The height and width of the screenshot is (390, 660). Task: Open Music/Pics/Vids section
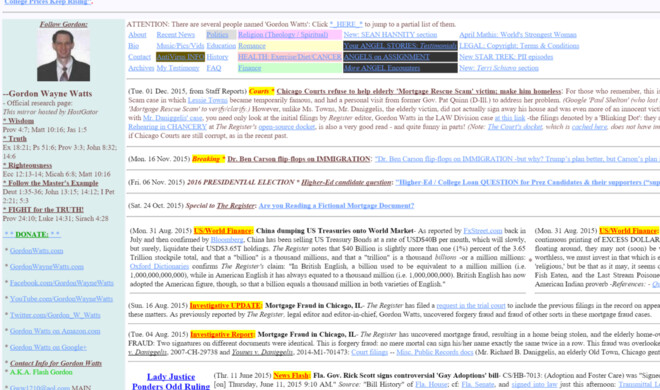(x=180, y=46)
